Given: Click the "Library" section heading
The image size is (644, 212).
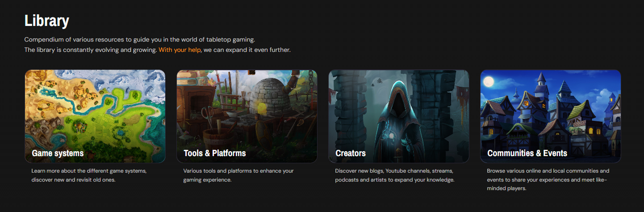Looking at the screenshot, I should coord(47,21).
